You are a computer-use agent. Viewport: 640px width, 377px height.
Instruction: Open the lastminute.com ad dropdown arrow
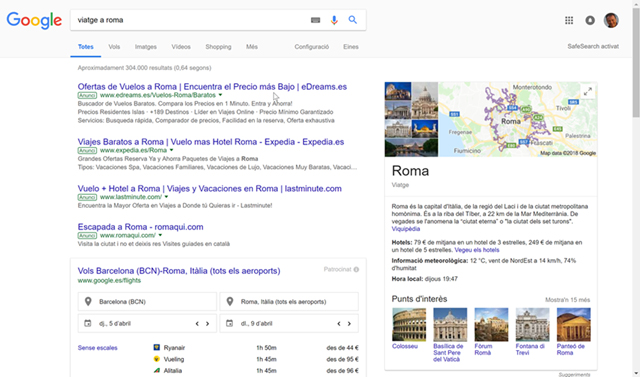[166, 197]
